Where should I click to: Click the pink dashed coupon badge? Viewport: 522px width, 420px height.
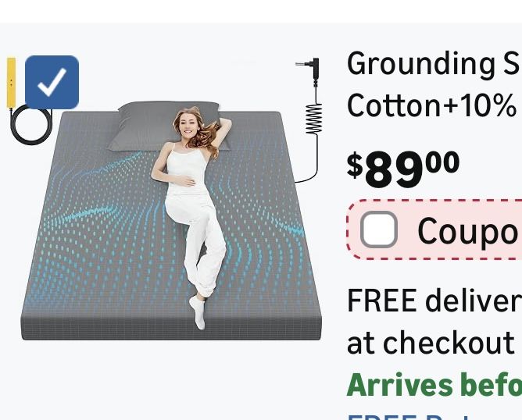[434, 229]
